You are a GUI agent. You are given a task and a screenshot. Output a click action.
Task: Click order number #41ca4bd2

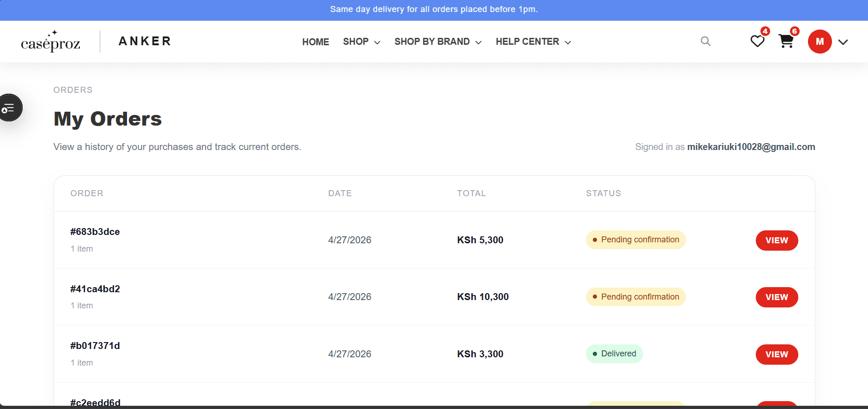[x=95, y=289]
